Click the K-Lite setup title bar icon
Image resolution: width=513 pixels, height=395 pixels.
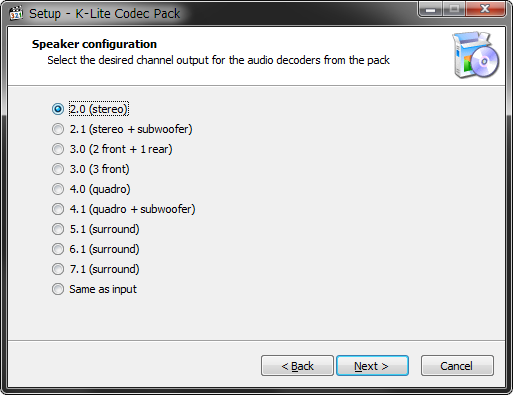pyautogui.click(x=16, y=13)
